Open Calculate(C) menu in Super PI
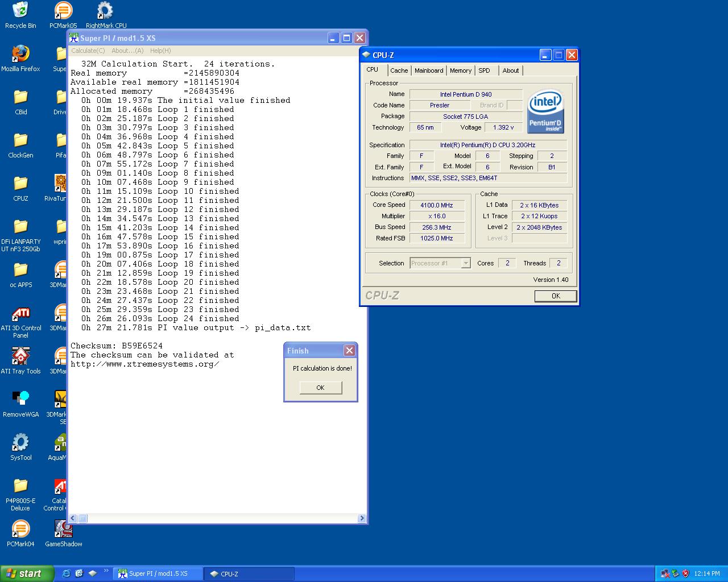 tap(88, 51)
